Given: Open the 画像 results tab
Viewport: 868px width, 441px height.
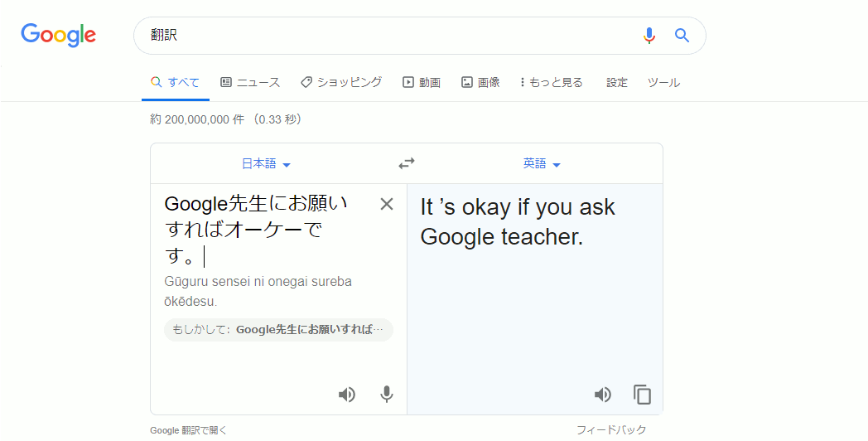Looking at the screenshot, I should [x=480, y=83].
